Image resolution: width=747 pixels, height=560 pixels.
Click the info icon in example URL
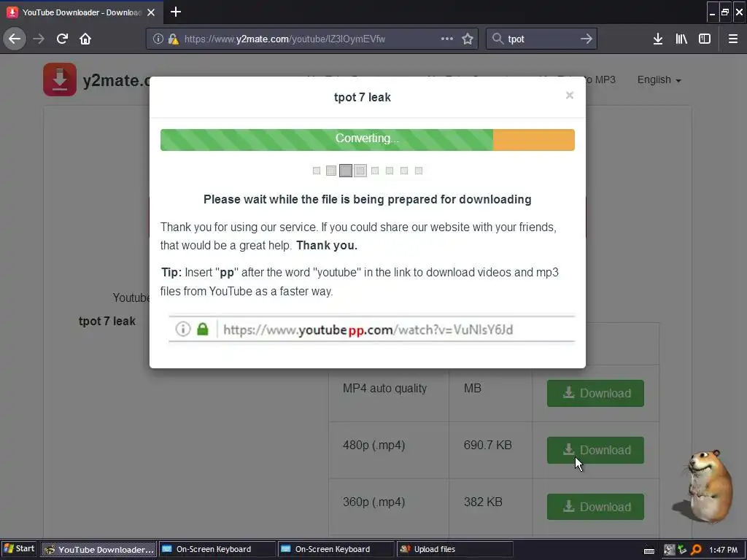coord(183,329)
